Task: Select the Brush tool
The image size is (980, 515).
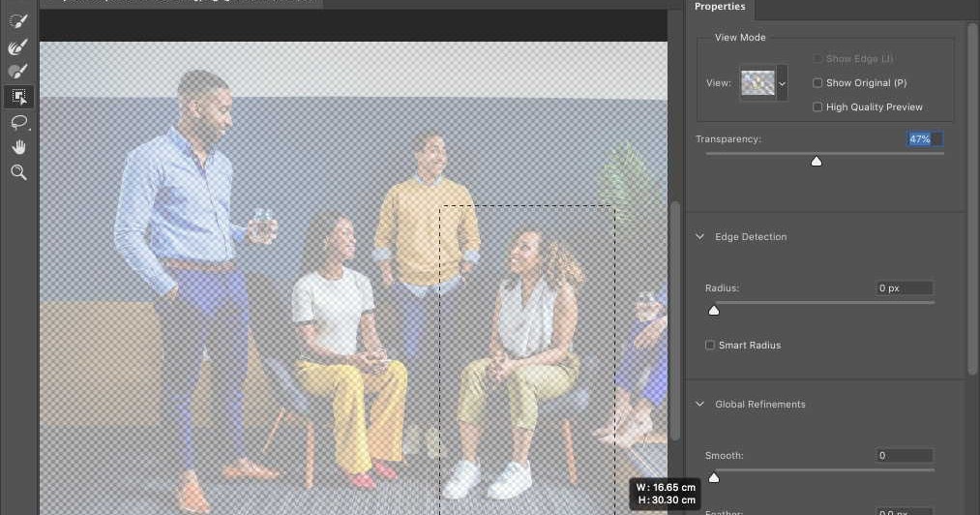Action: point(18,72)
